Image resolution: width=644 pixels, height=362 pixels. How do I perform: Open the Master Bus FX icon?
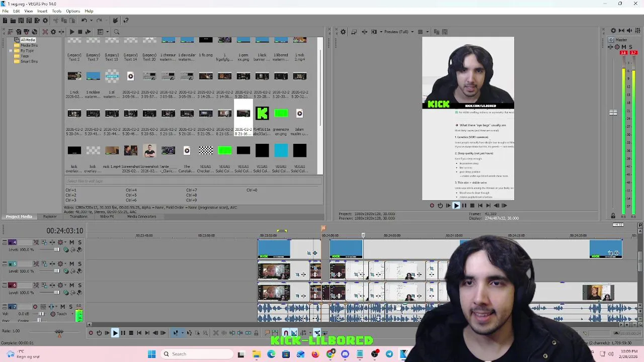610,47
